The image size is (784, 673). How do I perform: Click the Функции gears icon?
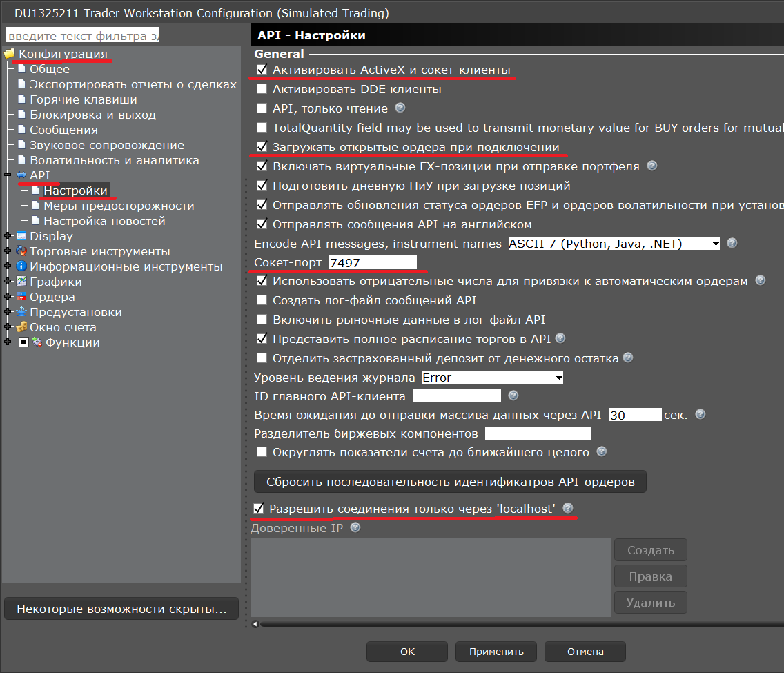37,342
